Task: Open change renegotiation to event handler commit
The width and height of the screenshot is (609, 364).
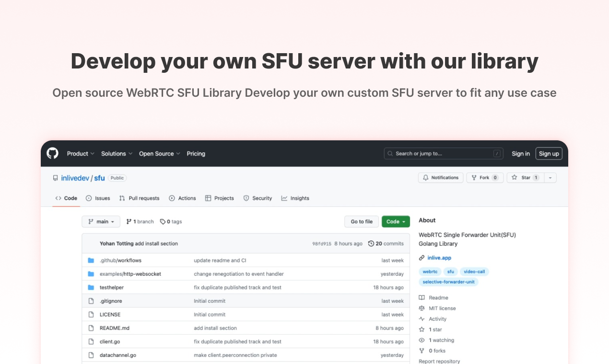Action: 239,274
